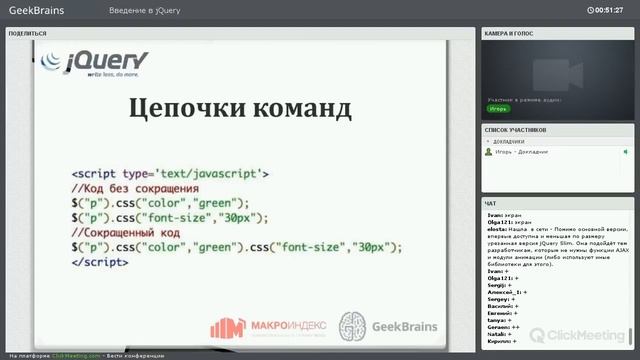This screenshot has width=640, height=360.
Task: Collapse the ДОКЛАДЧИКИ group in the participants list
Action: click(488, 141)
